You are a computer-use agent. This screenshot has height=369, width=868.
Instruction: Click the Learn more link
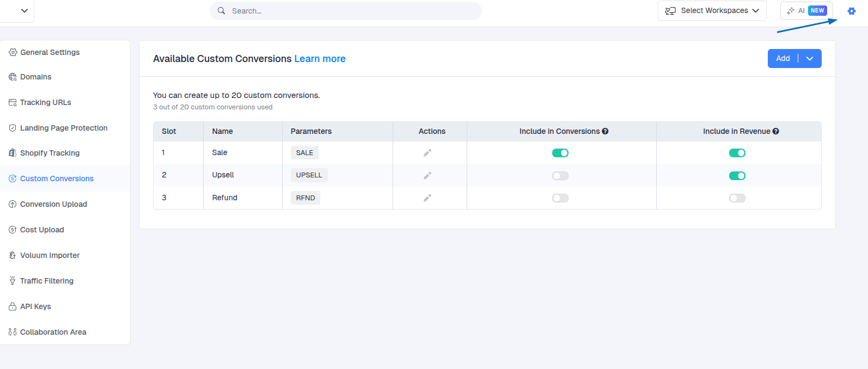pos(320,59)
